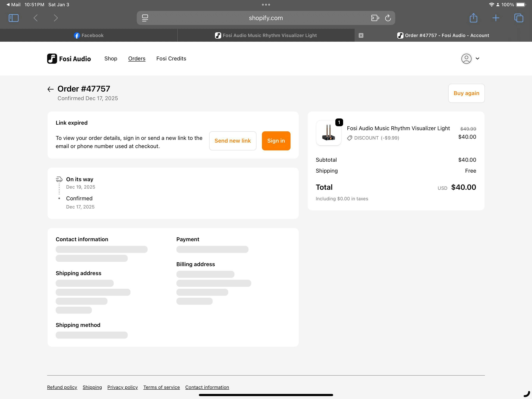The image size is (532, 399).
Task: Open a new tab with the plus icon
Action: (496, 18)
